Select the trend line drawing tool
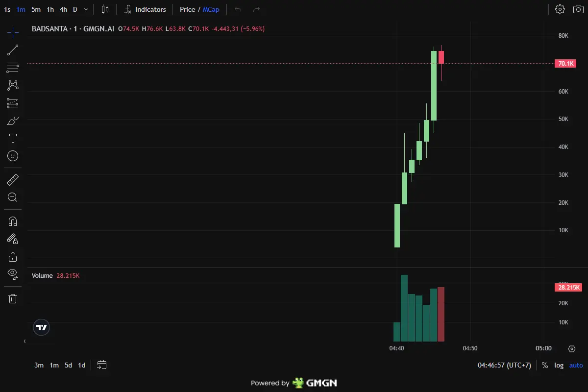This screenshot has width=588, height=392. click(13, 49)
